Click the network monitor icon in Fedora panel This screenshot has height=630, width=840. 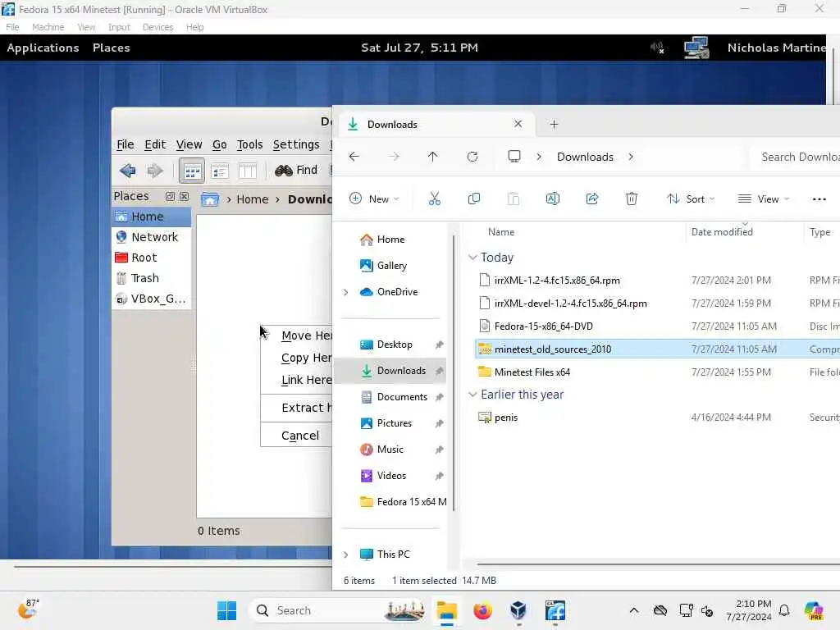coord(696,48)
